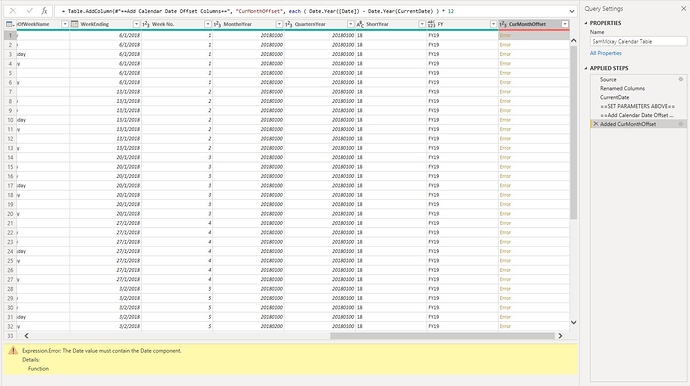This screenshot has height=386, width=690.
Task: Click the Expression.Error message text
Action: click(x=102, y=351)
